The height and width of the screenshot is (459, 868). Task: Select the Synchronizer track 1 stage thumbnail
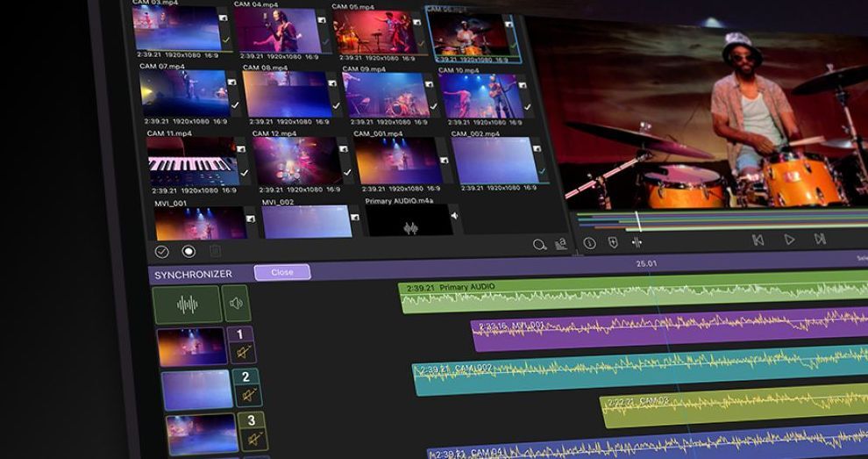point(191,347)
